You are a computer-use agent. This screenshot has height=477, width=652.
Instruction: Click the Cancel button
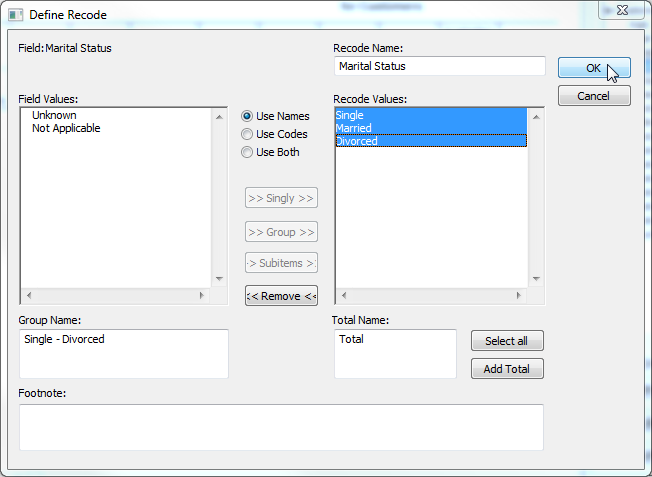pos(594,96)
